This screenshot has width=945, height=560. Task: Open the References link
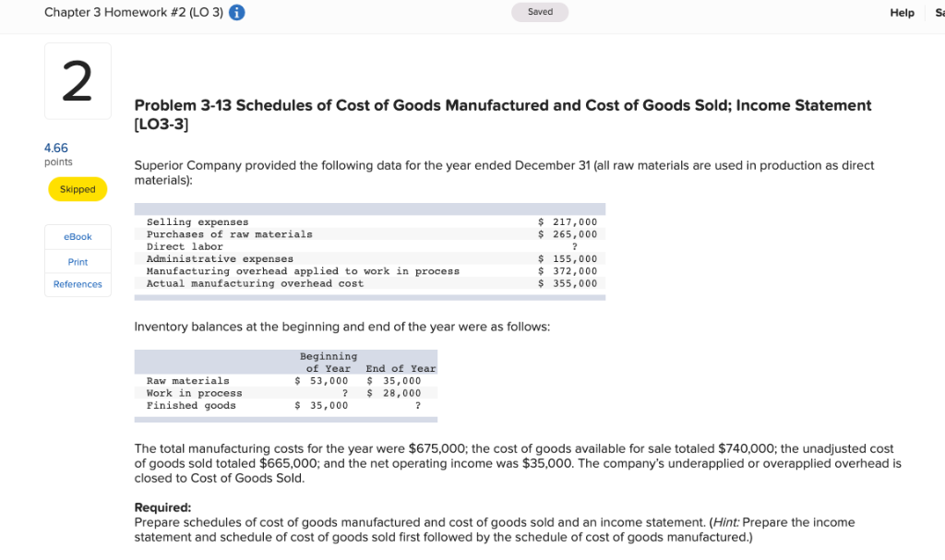coord(78,284)
